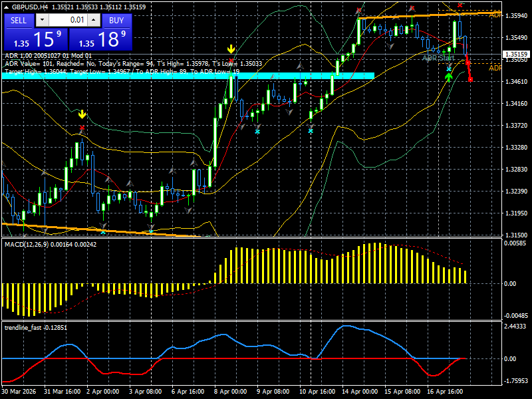Click the 1.35940 price axis label
This screenshot has height=399, width=532.
click(x=517, y=15)
